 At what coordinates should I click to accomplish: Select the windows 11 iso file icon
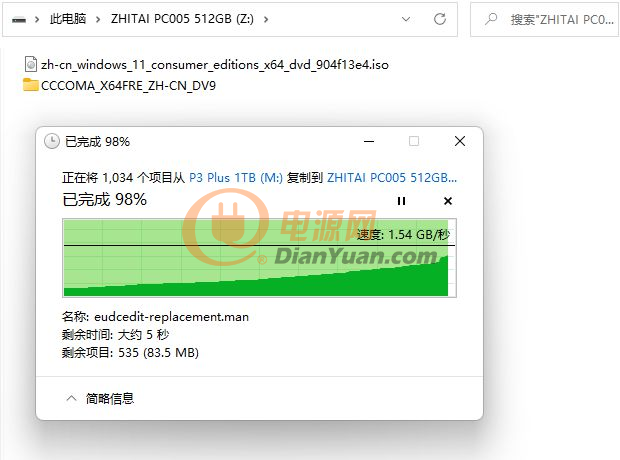click(31, 64)
